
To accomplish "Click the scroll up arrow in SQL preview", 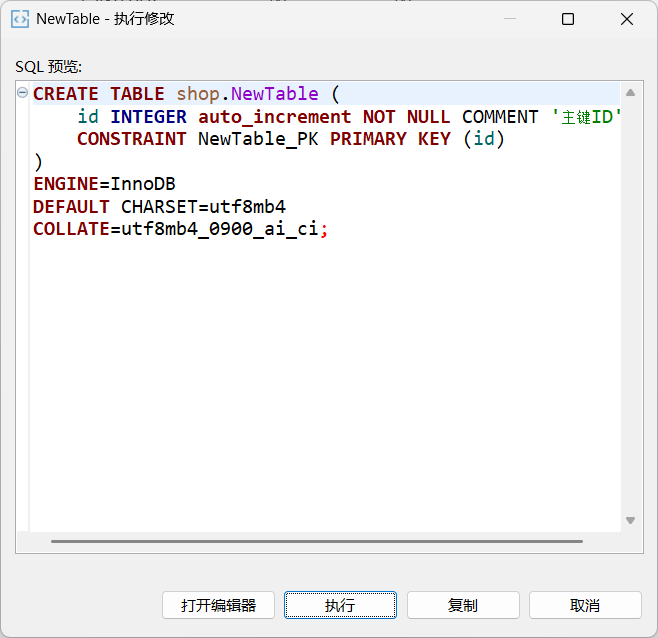I will (630, 93).
